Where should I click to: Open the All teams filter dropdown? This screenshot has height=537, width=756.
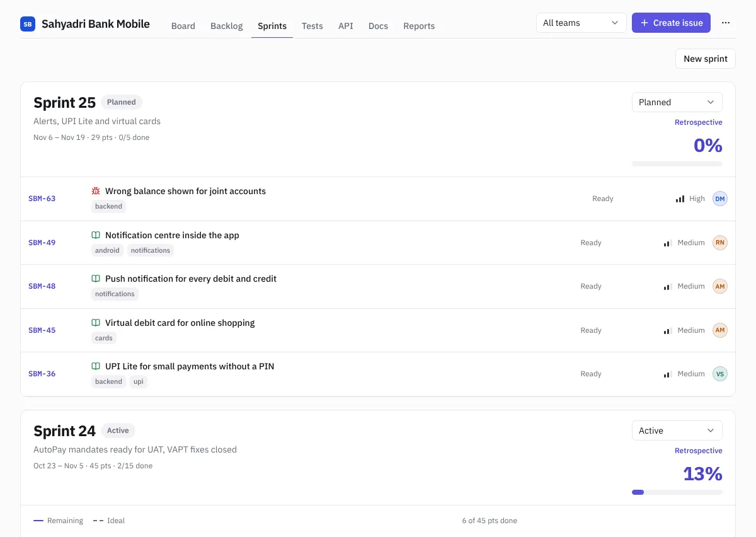tap(581, 23)
